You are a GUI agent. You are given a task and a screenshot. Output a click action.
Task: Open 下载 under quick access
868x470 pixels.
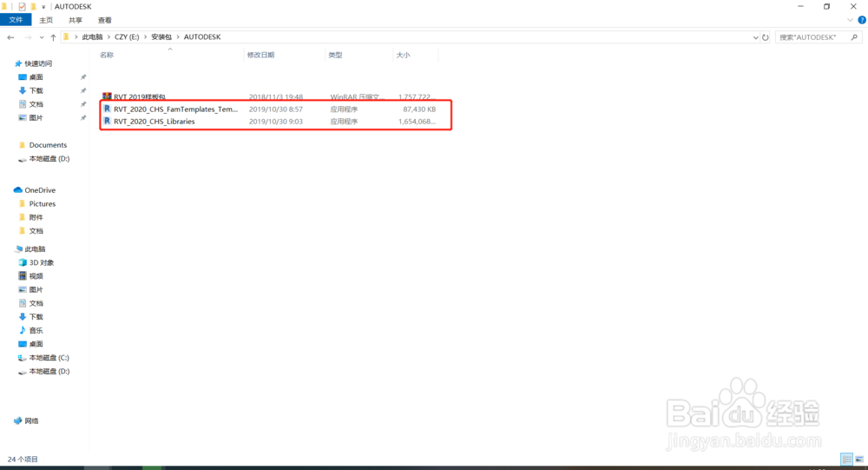[36, 90]
